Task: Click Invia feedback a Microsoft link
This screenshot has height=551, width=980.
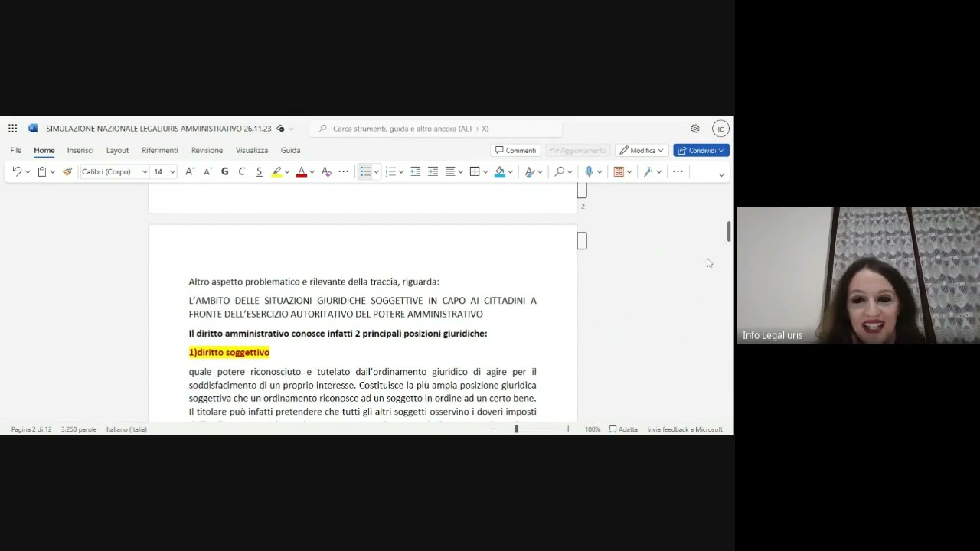Action: [684, 429]
